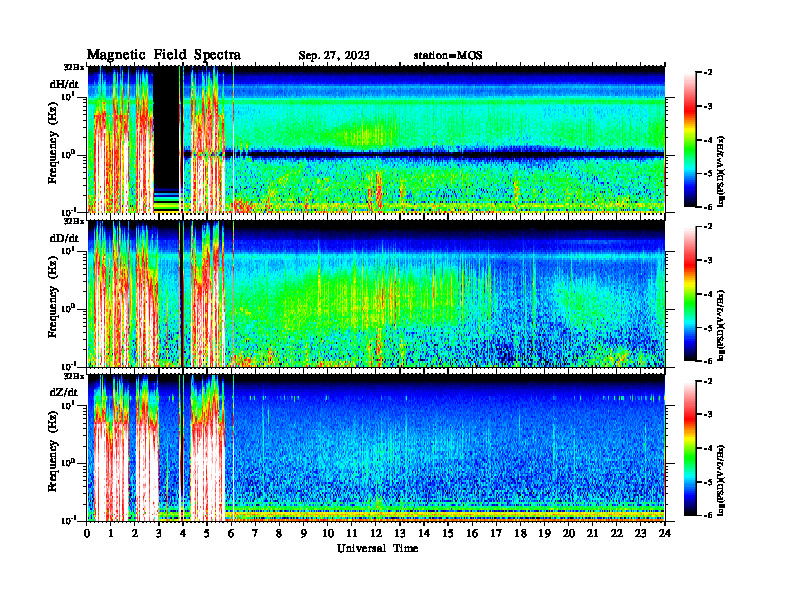Click the "dZ/dt" panel label
Viewport: 792px width, 612px height.
pos(64,392)
